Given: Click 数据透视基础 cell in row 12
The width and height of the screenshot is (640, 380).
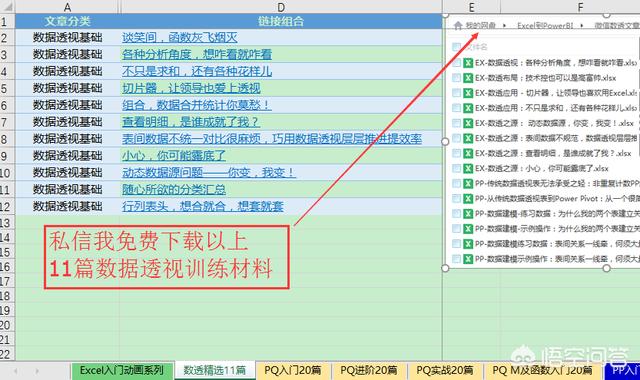Looking at the screenshot, I should point(67,206).
